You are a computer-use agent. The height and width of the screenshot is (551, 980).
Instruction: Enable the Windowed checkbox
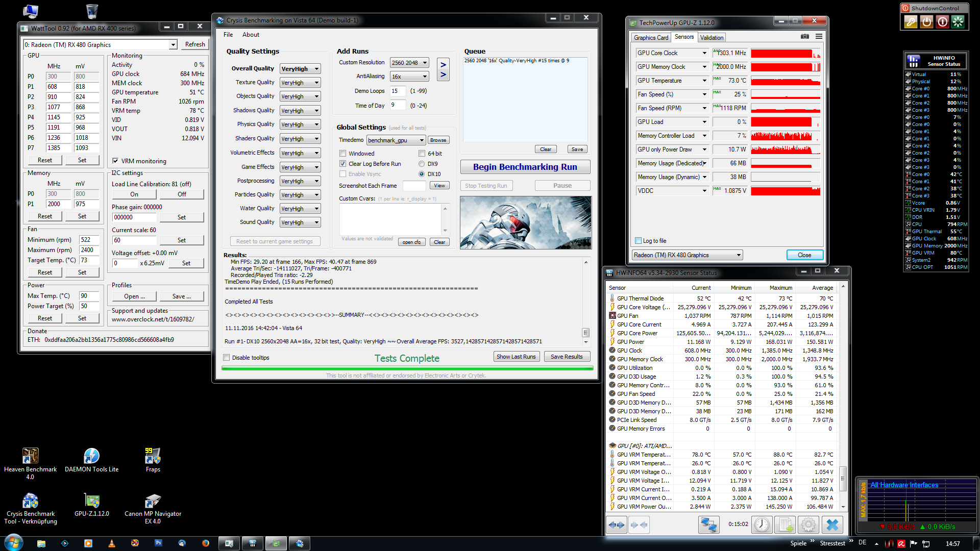[343, 154]
